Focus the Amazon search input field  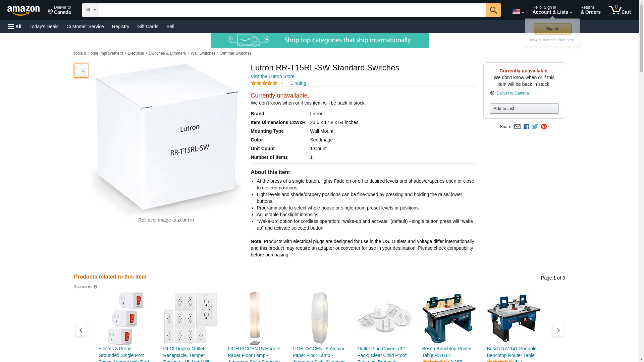pyautogui.click(x=292, y=10)
